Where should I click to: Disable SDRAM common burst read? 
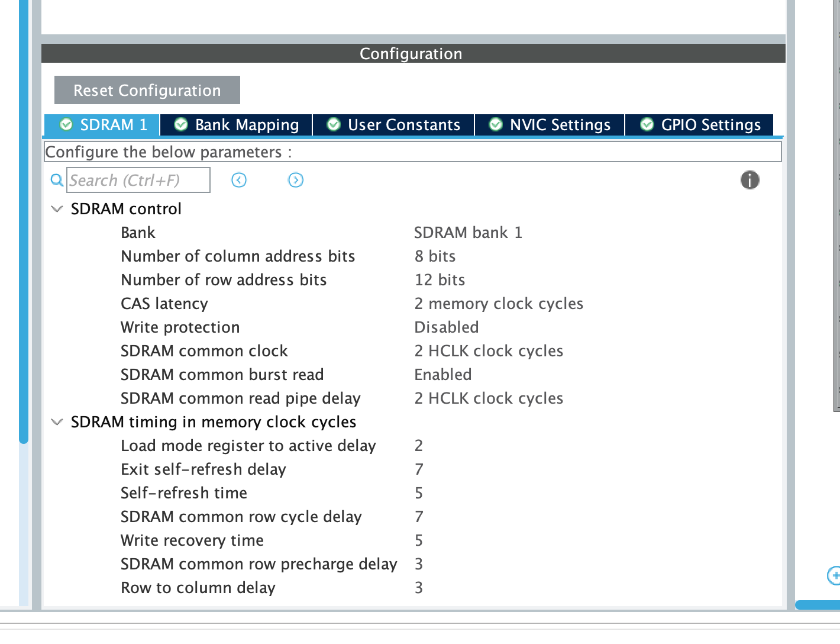click(443, 374)
